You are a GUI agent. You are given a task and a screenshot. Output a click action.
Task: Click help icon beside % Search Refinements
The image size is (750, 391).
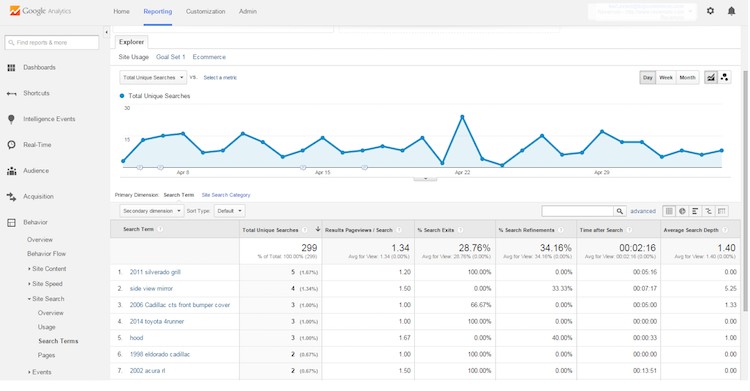pos(561,230)
